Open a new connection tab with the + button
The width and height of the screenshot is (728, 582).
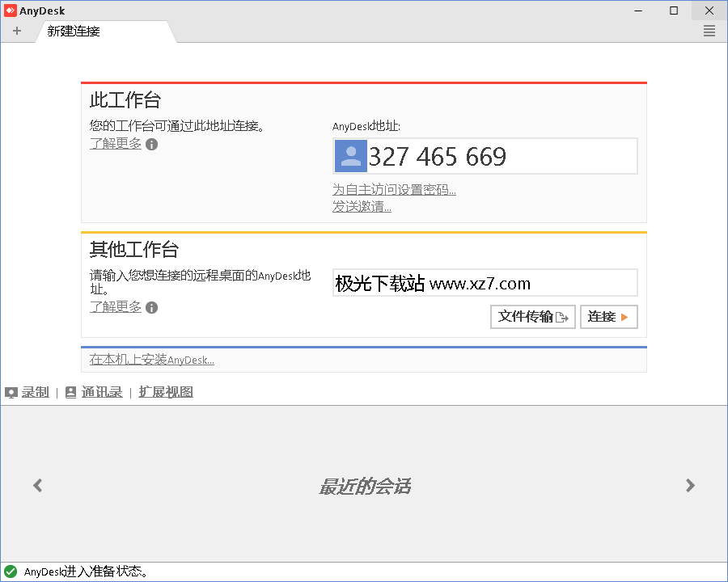pos(17,31)
